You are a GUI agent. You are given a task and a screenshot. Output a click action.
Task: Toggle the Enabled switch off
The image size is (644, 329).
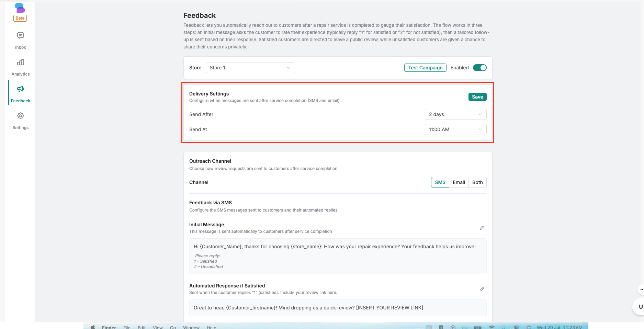click(480, 68)
